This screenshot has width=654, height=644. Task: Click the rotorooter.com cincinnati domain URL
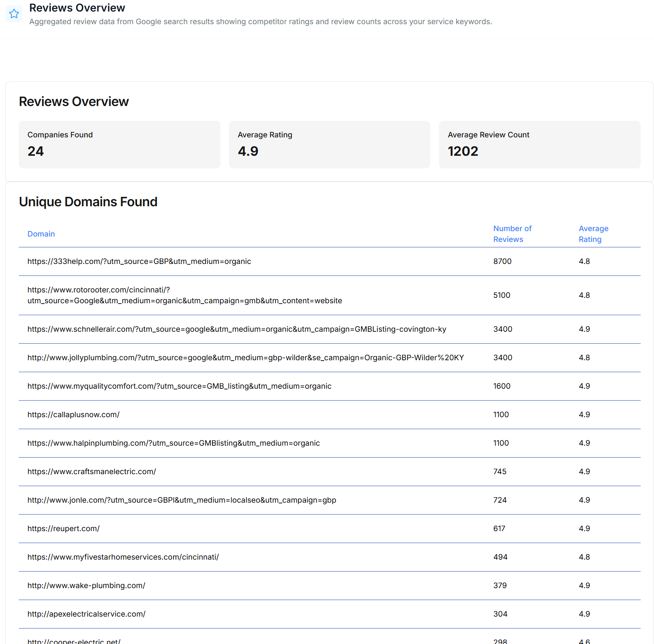coord(185,295)
